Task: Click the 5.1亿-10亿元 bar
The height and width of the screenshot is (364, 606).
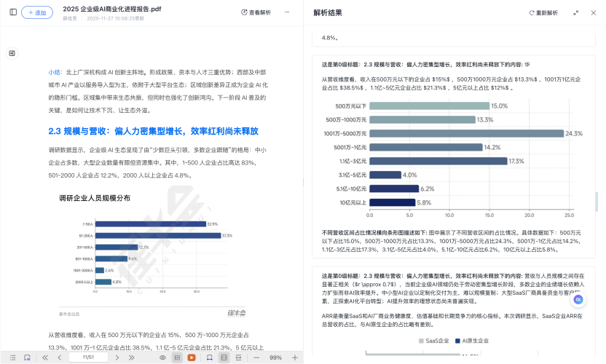Action: point(394,189)
